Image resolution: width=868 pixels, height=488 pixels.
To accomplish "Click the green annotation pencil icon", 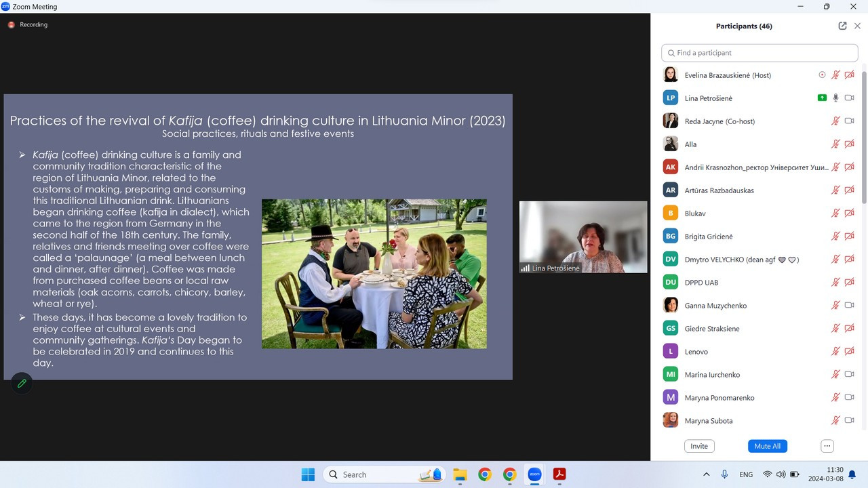I will click(22, 384).
